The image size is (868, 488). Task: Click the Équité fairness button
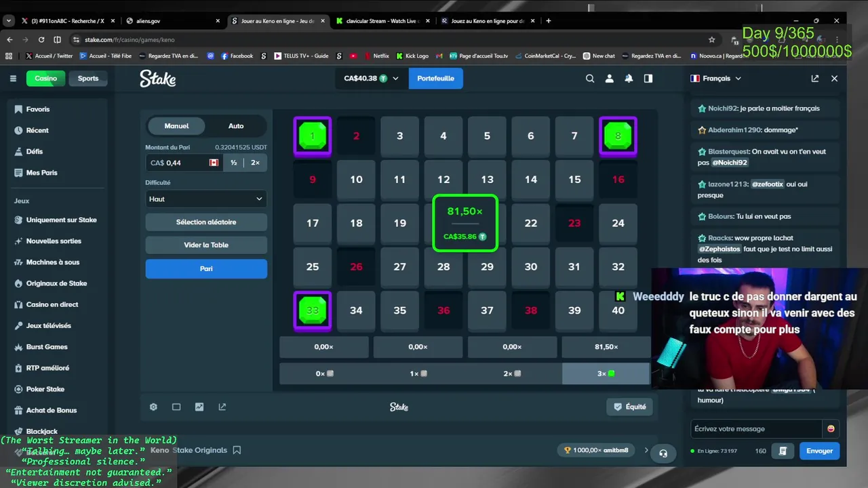[630, 407]
